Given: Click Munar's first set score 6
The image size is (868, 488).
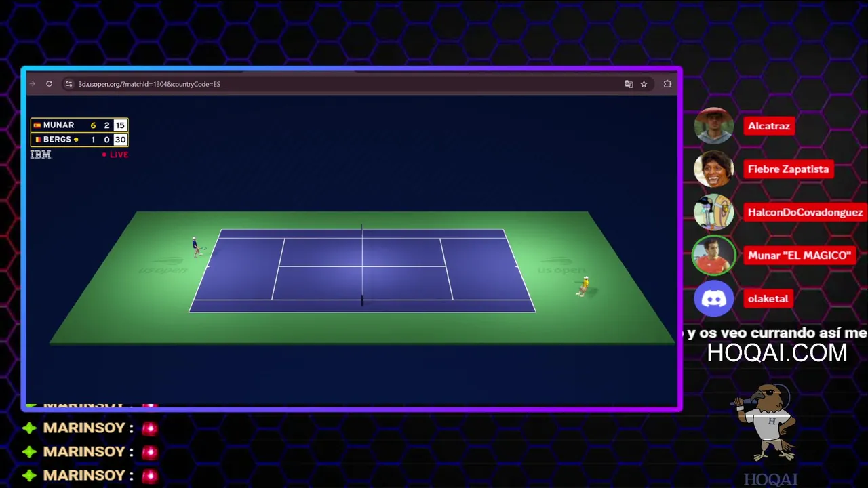Looking at the screenshot, I should tap(93, 125).
